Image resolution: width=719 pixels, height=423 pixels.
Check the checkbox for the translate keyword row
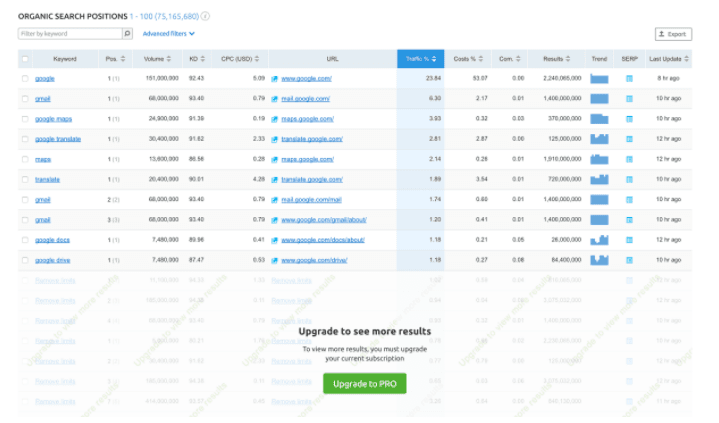25,179
